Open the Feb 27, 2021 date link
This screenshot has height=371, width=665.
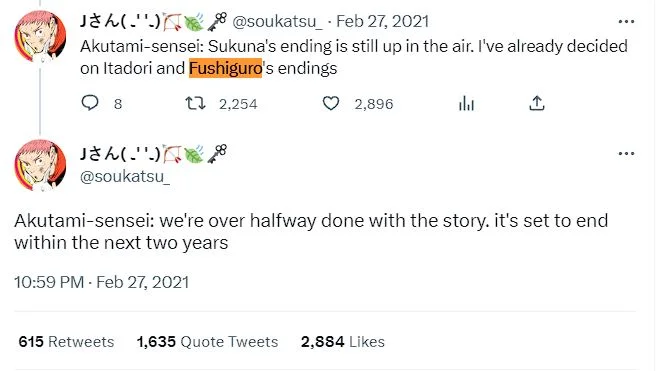click(x=382, y=21)
